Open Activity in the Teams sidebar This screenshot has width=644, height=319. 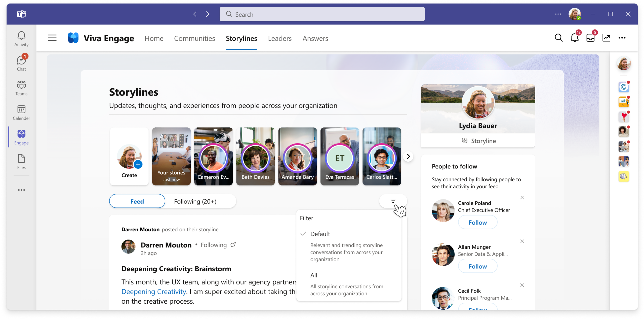[x=21, y=39]
